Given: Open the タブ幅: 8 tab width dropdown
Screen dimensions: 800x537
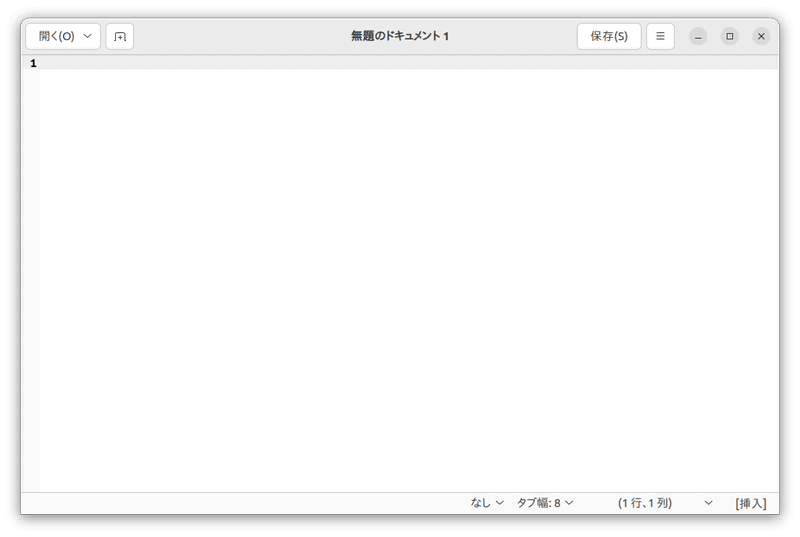Looking at the screenshot, I should pos(545,503).
